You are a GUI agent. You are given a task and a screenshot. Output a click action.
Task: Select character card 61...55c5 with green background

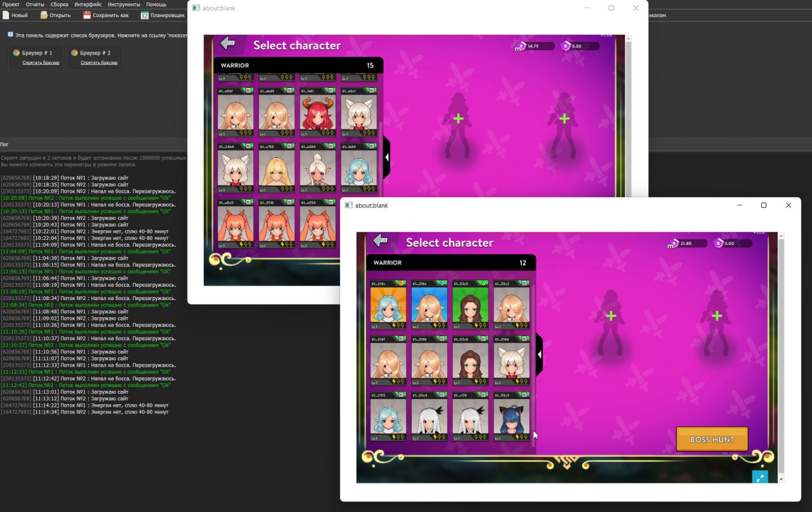[x=471, y=305]
